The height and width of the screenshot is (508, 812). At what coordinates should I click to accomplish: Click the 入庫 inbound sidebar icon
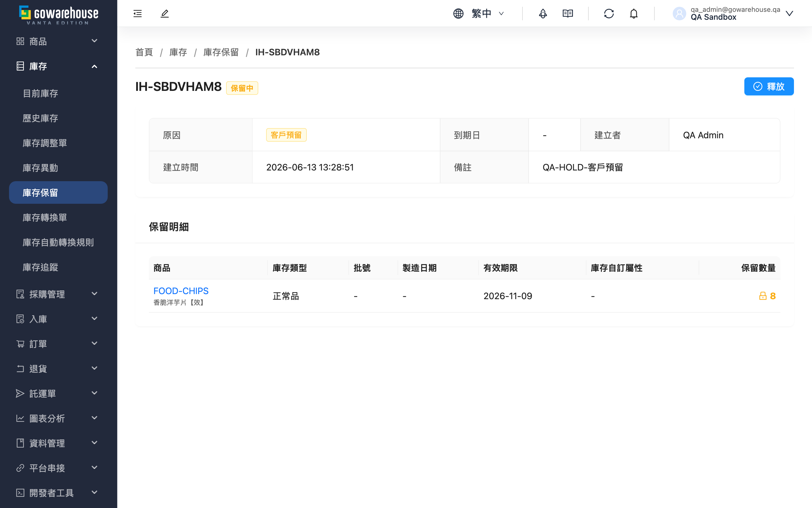(20, 319)
